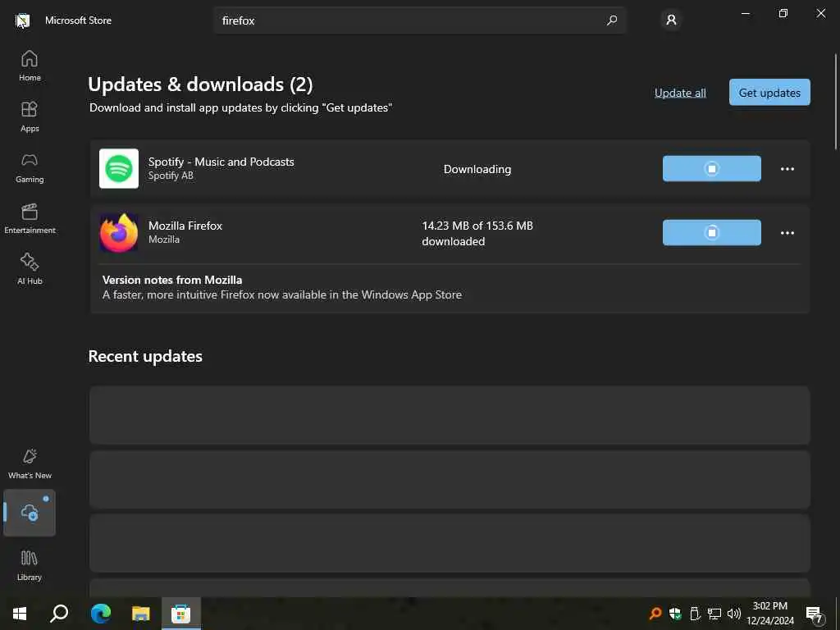Click the USB safely remove tray icon
This screenshot has height=630, width=840.
point(695,614)
